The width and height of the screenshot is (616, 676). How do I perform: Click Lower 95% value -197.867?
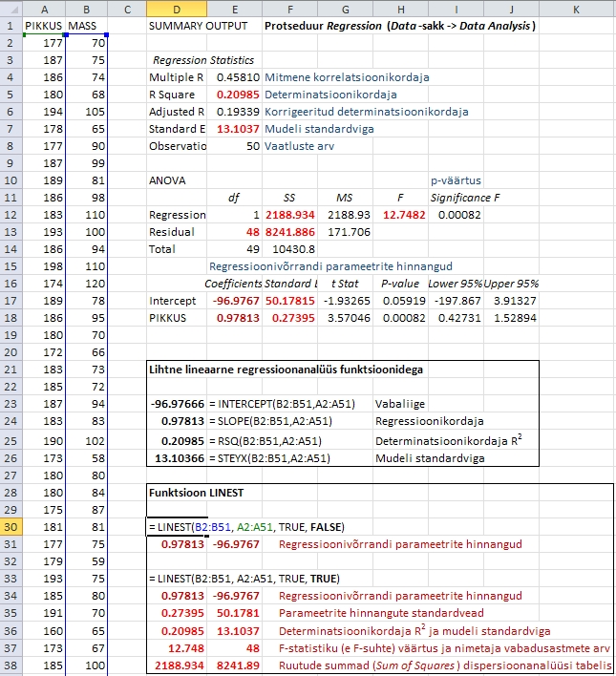tap(457, 301)
